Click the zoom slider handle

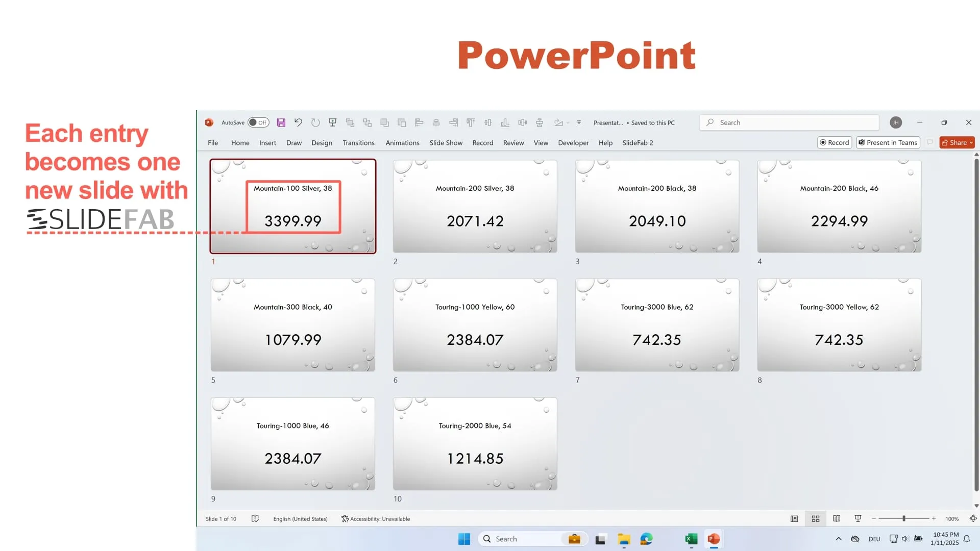903,519
